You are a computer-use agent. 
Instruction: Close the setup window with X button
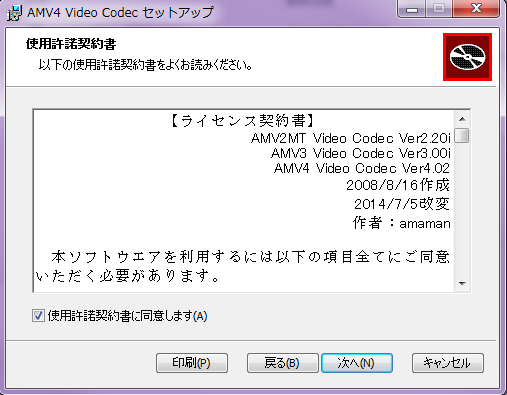coord(477,9)
